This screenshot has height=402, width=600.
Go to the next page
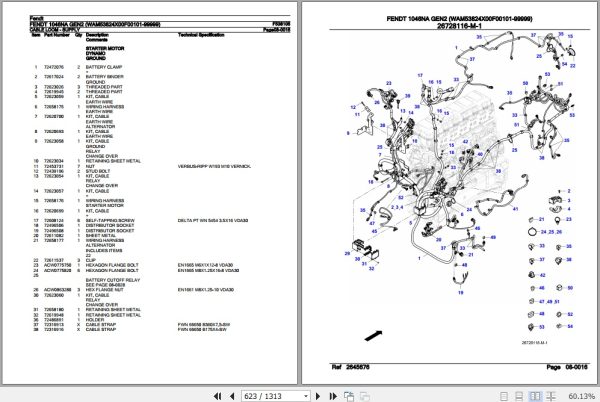pos(318,396)
